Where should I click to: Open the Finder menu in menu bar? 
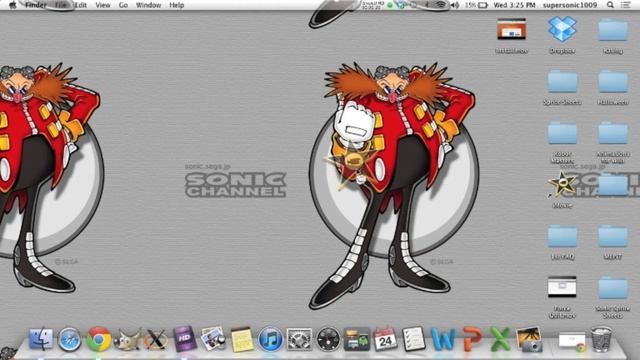(36, 5)
